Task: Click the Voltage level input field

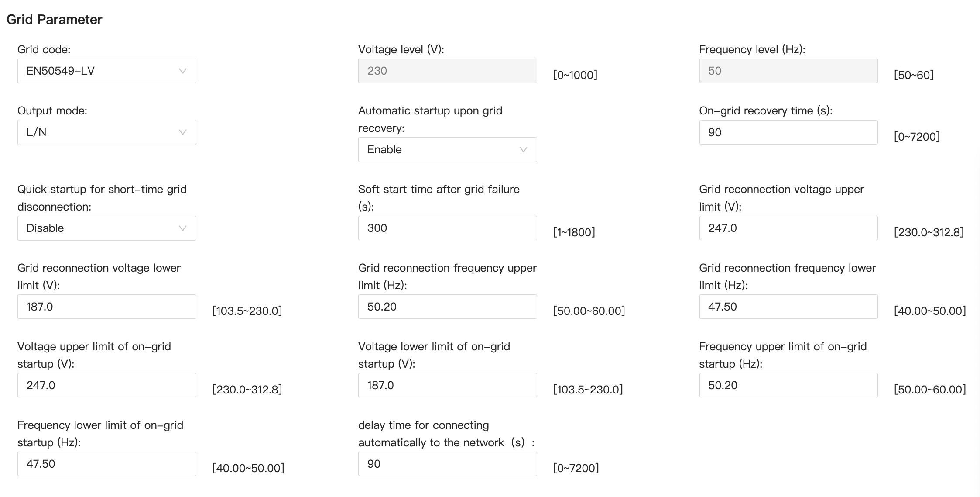Action: point(447,71)
